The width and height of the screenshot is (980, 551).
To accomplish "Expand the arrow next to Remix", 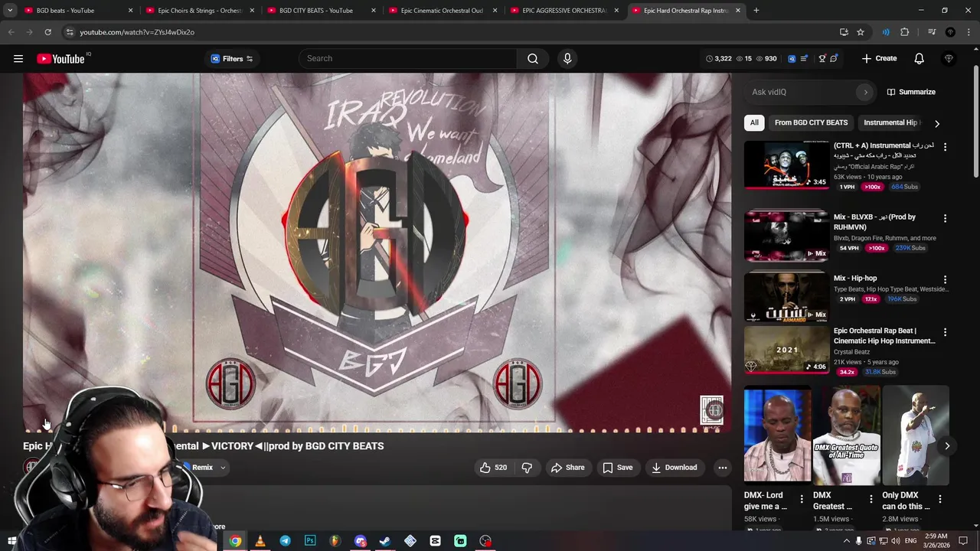I will pyautogui.click(x=223, y=468).
